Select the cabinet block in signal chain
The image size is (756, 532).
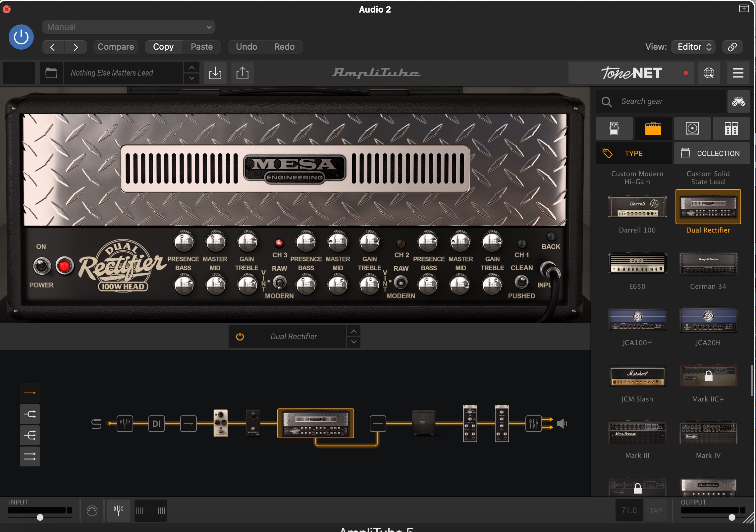[423, 423]
